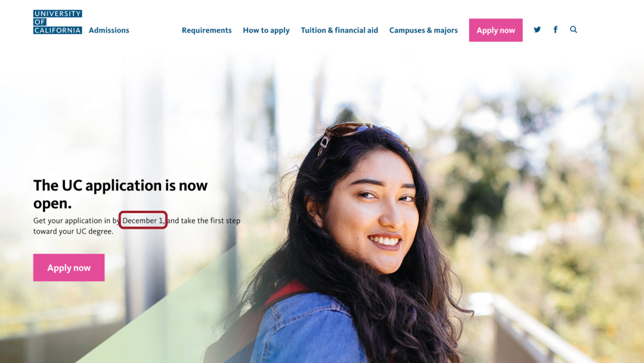Click the pink Apply now button in header

[496, 30]
